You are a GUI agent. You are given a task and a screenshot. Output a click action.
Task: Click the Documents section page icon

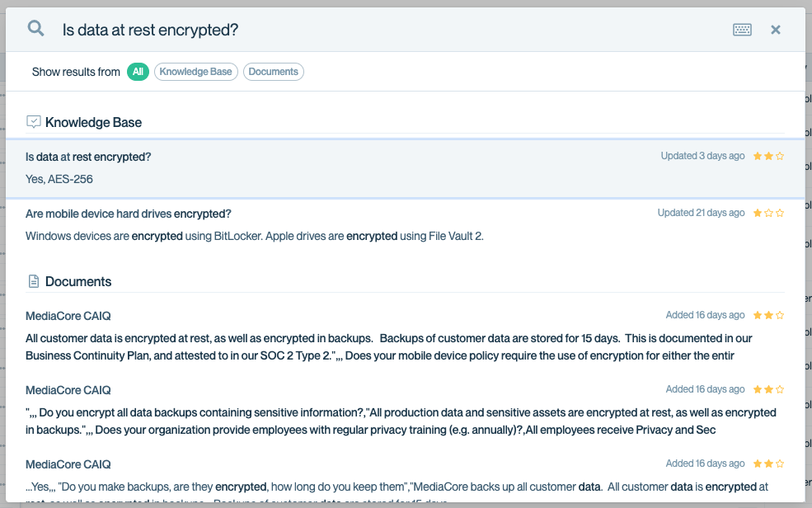coord(34,281)
